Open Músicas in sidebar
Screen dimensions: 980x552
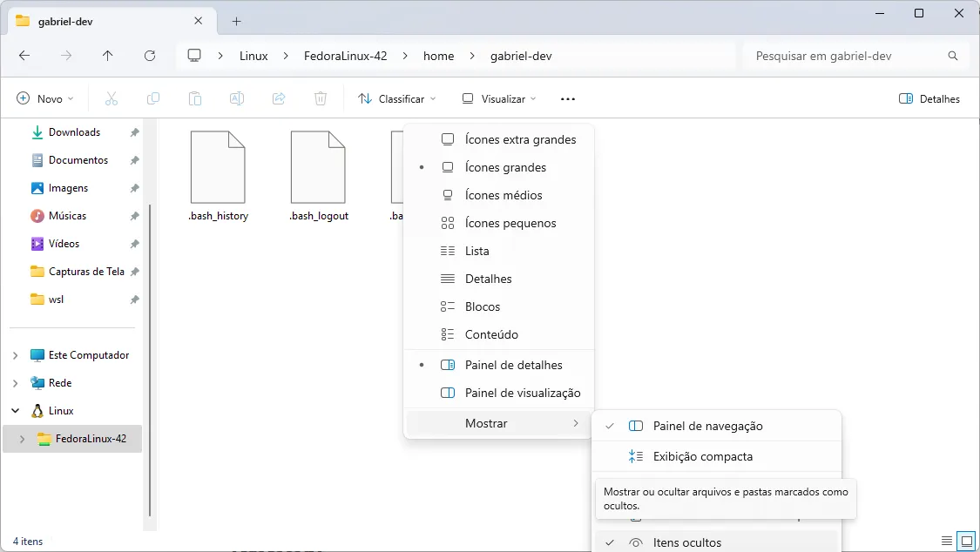tap(67, 216)
